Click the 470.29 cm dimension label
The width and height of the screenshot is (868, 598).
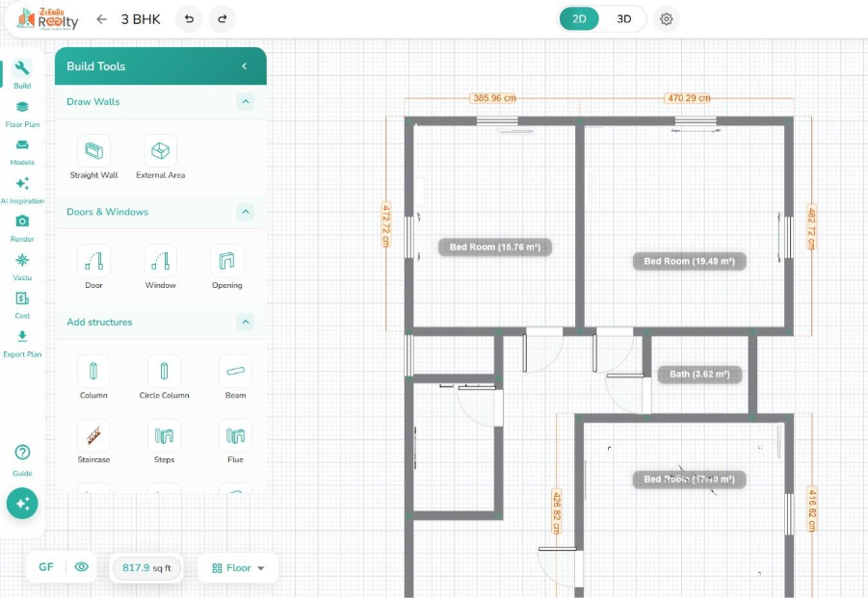688,98
